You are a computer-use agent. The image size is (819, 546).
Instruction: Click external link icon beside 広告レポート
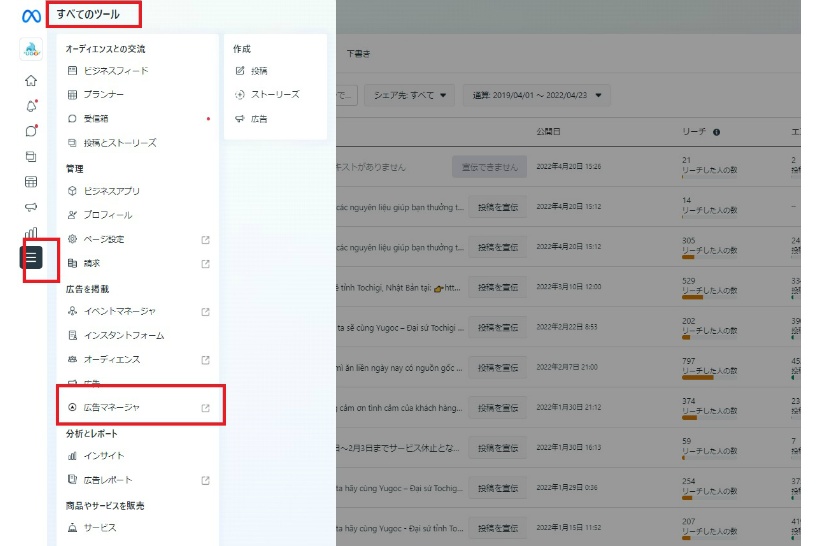(205, 480)
